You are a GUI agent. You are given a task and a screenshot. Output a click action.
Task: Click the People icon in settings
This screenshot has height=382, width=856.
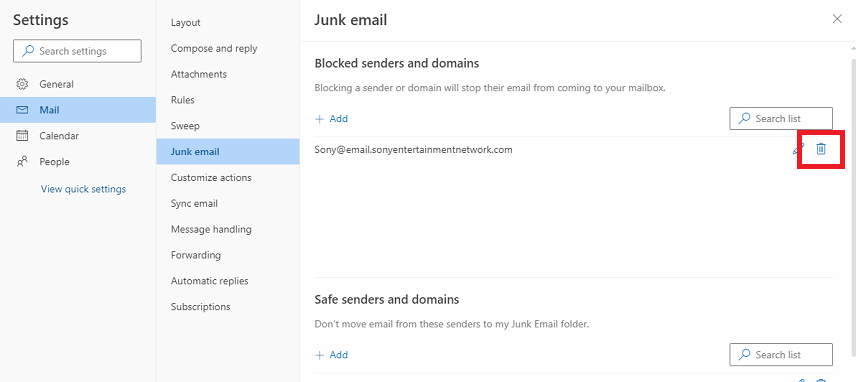tap(22, 162)
